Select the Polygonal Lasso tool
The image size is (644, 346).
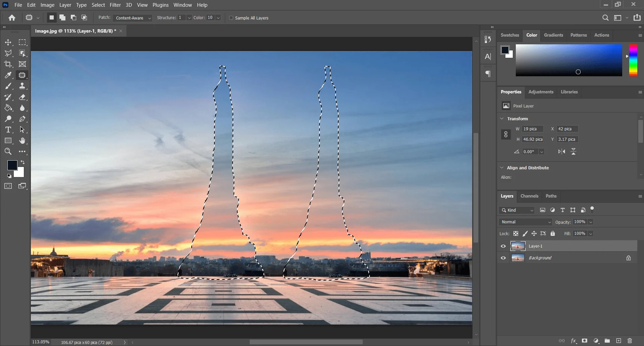8,53
